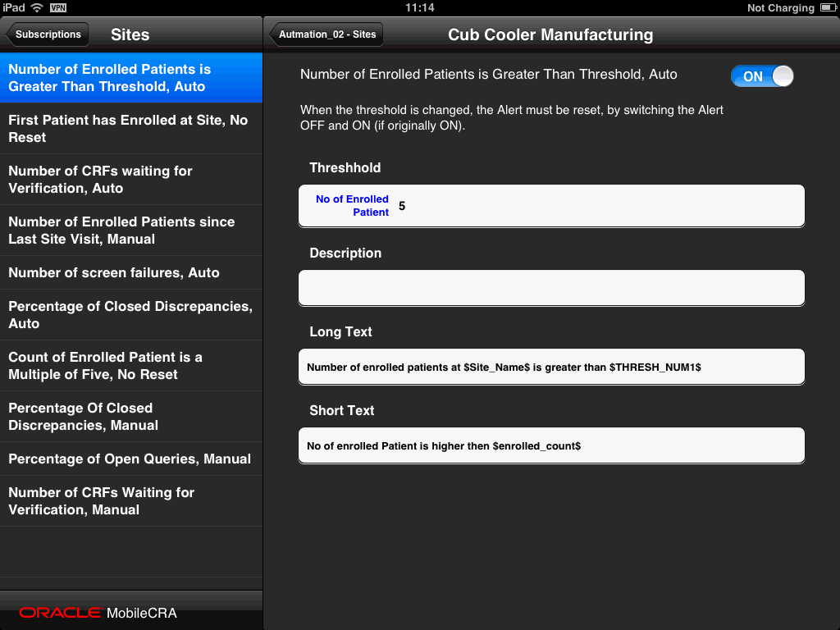Click the Cub Cooler Manufacturing title

point(550,34)
